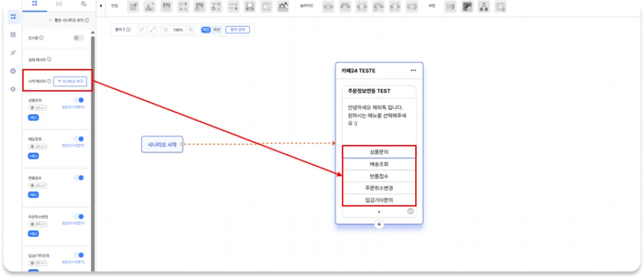The image size is (644, 278).
Task: Click the shrink arrows icon in canvas toolbar
Action: coord(142,30)
